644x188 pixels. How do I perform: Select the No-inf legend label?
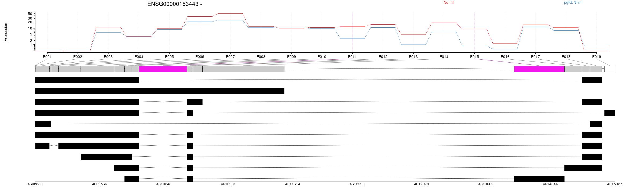448,3
